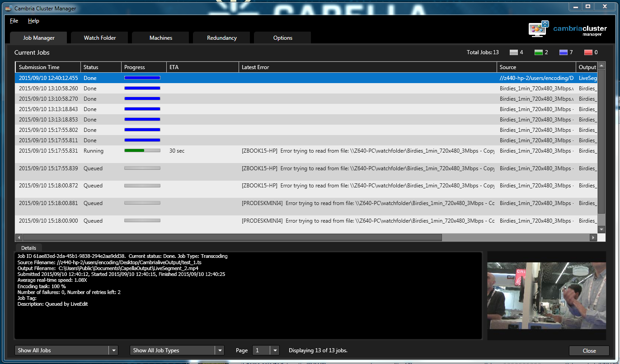Viewport: 620px width, 364px height.
Task: Click scroll down arrow of job list
Action: [x=601, y=229]
